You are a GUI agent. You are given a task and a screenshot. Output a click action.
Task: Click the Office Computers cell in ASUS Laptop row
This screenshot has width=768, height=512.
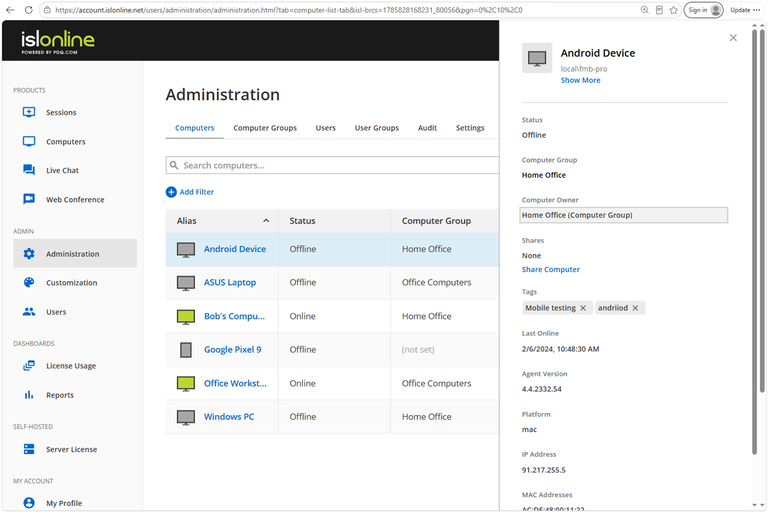(436, 283)
